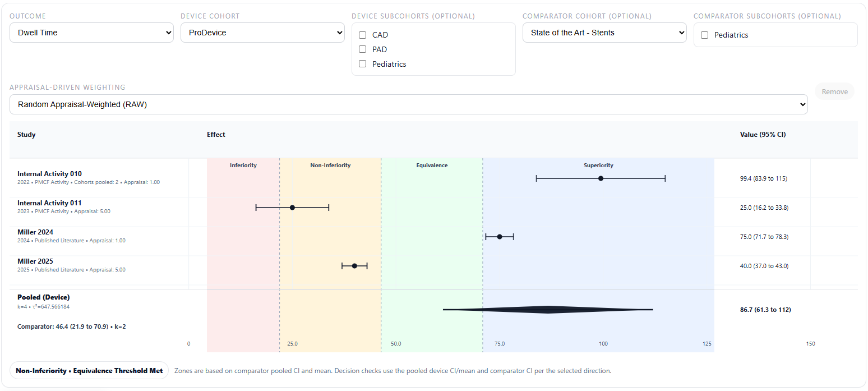The height and width of the screenshot is (391, 868).
Task: Enable the CAD device subcohort checkbox
Action: point(362,35)
